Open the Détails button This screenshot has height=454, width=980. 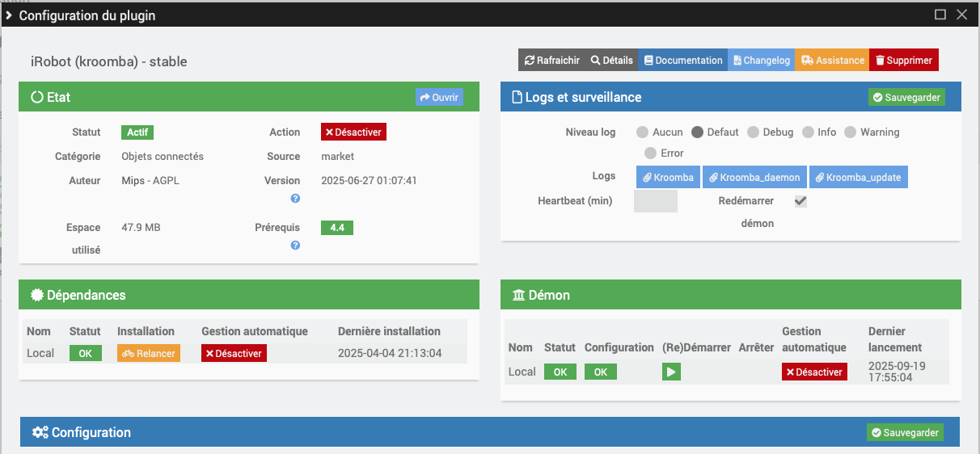611,61
